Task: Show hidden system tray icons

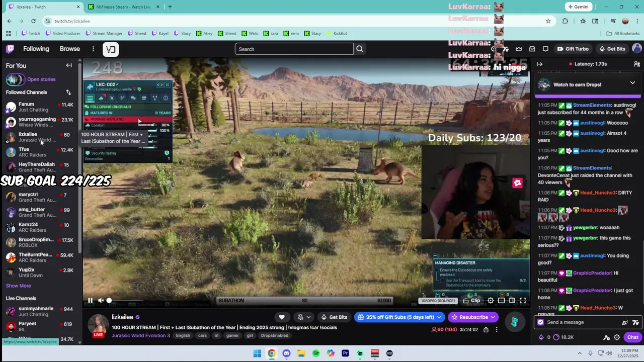Action: click(580, 353)
